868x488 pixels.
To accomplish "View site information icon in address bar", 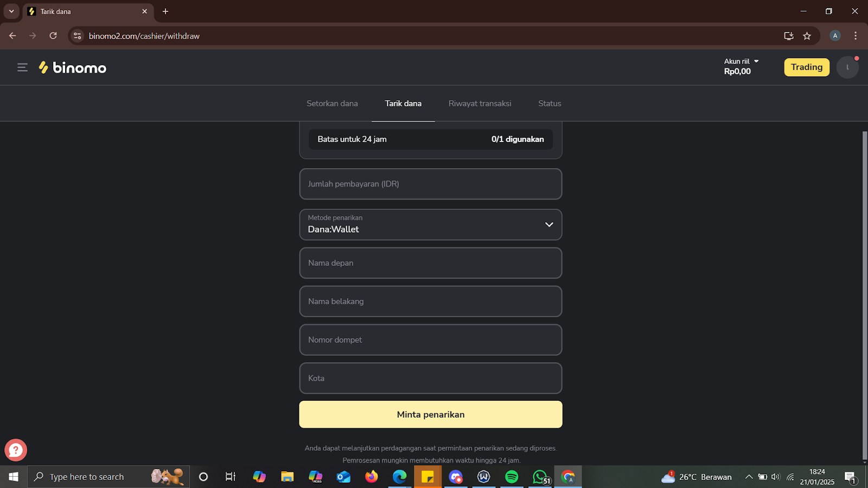I will [x=78, y=36].
